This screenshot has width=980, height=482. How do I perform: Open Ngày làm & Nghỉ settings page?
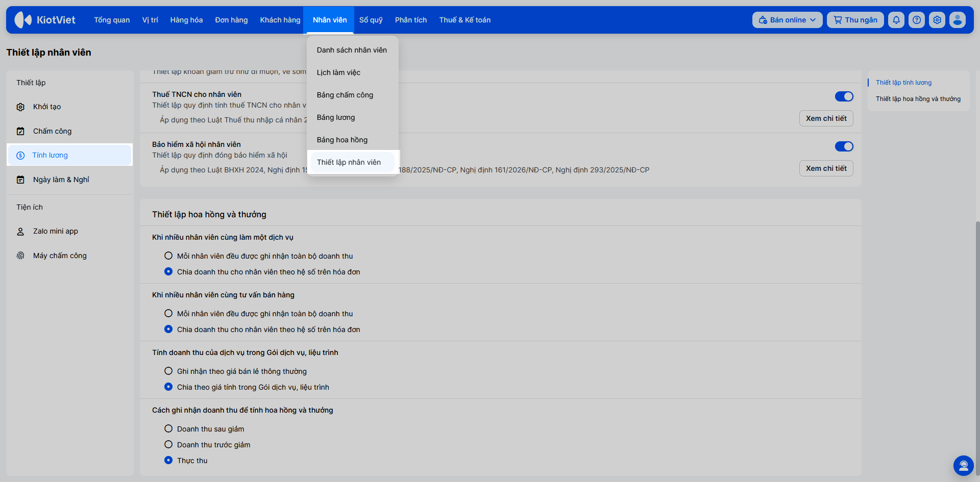click(x=69, y=180)
